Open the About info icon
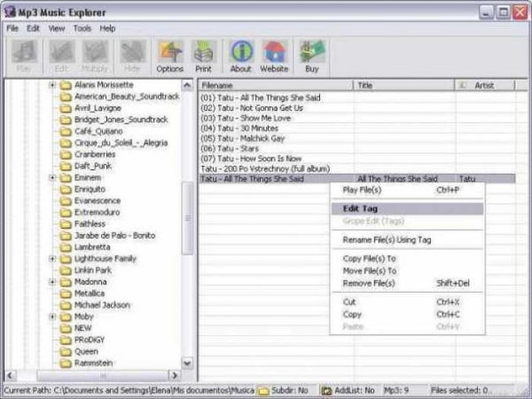 [x=240, y=52]
